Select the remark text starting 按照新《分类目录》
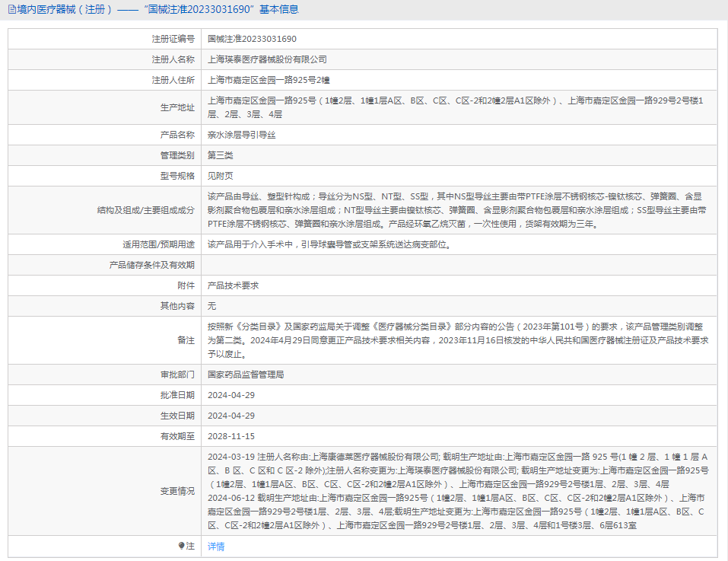Viewport: 728px width, 561px height. [x=458, y=340]
